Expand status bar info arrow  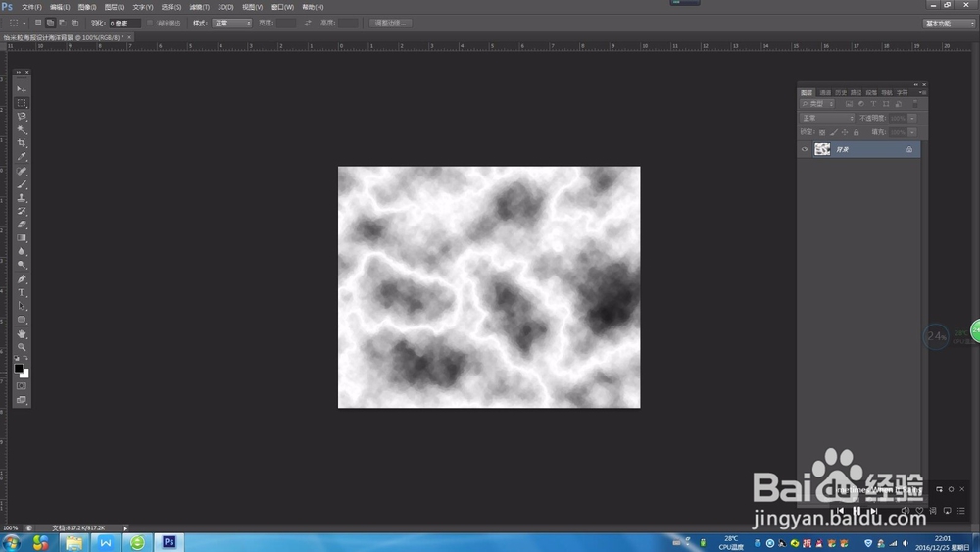(125, 528)
